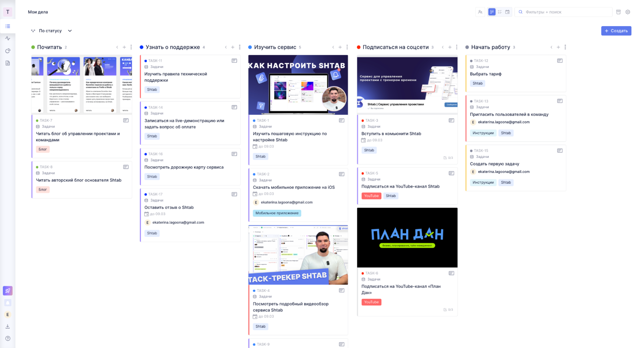Open description icon on TASK-12 card

coord(560,61)
